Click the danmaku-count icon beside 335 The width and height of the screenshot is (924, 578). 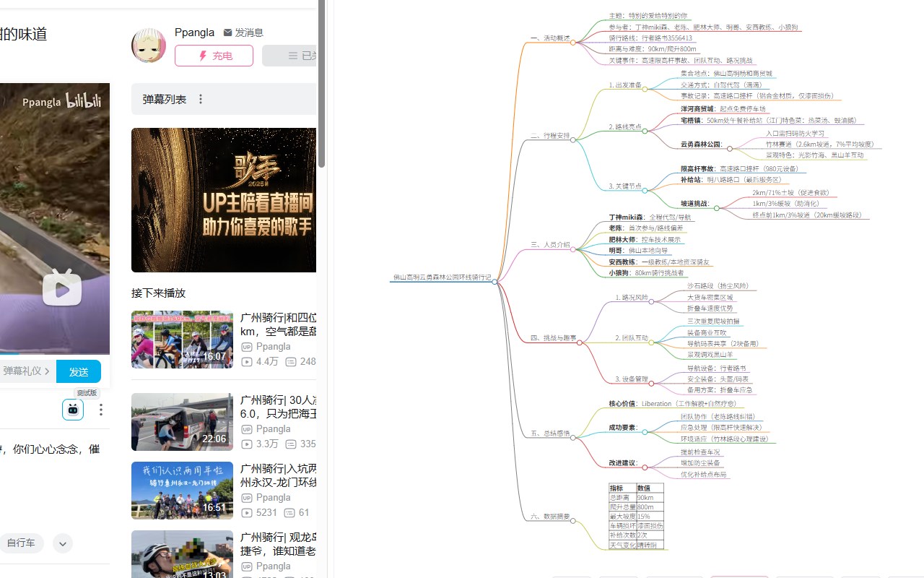pos(291,444)
